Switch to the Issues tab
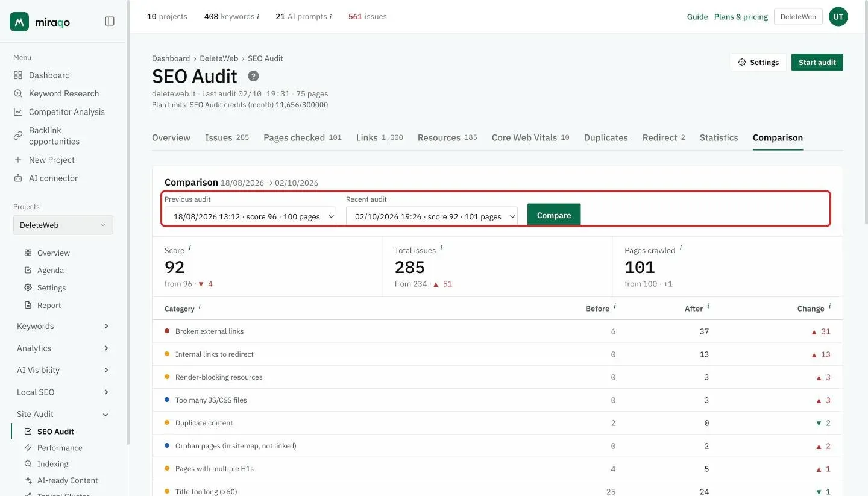Viewport: 868px width, 496px height. pos(227,137)
